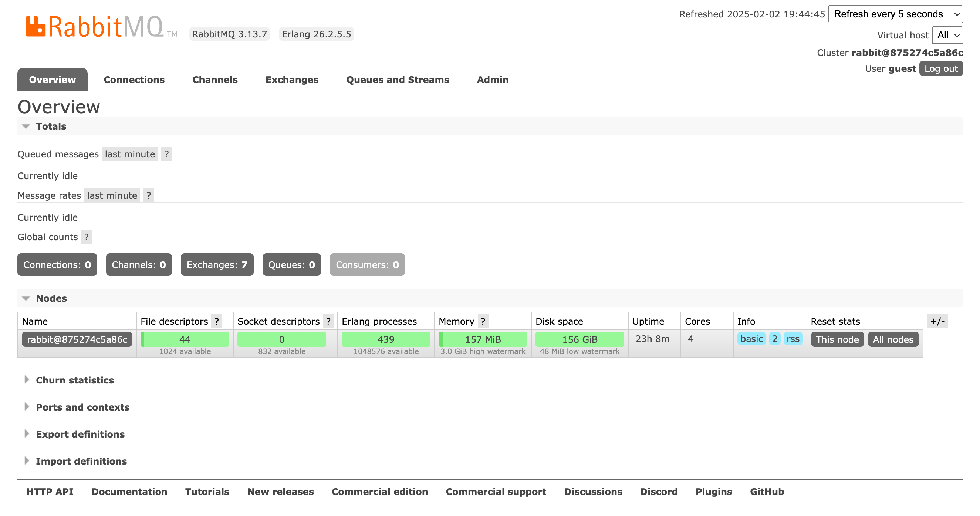Click the RabbitMQ logo
Viewport: 980px width, 516px height.
click(x=101, y=27)
